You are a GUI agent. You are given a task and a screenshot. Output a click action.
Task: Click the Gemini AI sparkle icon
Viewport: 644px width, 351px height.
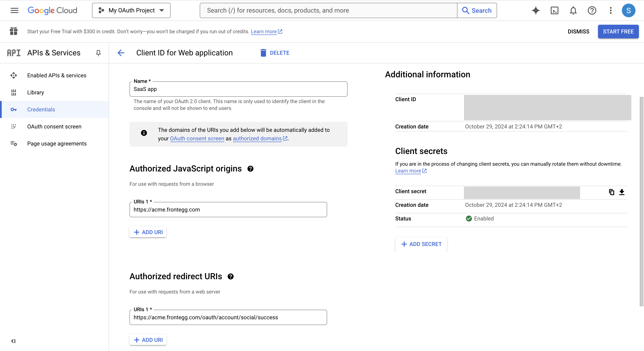click(x=536, y=10)
